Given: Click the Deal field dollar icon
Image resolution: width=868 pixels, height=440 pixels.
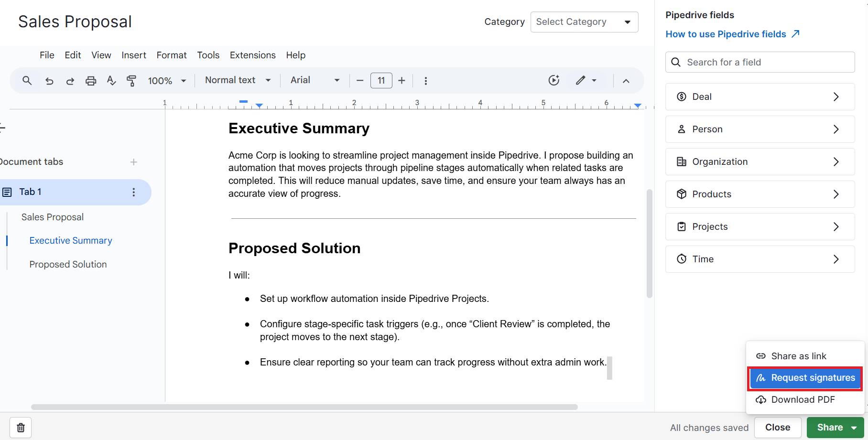Looking at the screenshot, I should (x=682, y=97).
